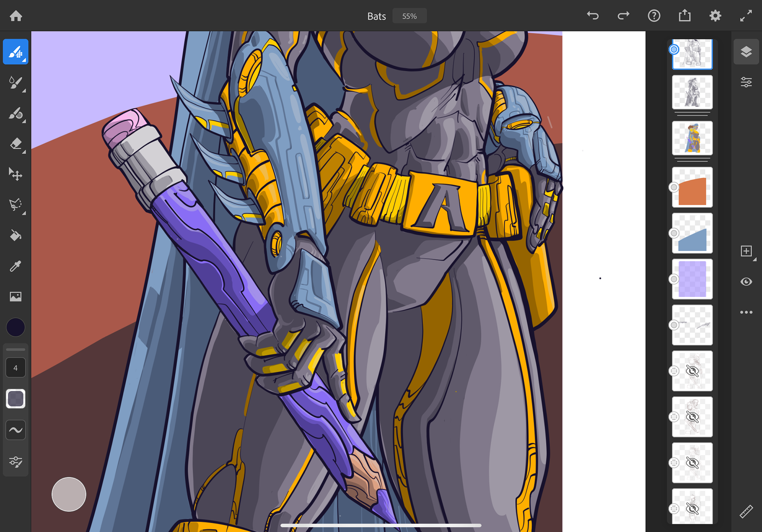Open app settings with the gear icon

click(x=715, y=16)
